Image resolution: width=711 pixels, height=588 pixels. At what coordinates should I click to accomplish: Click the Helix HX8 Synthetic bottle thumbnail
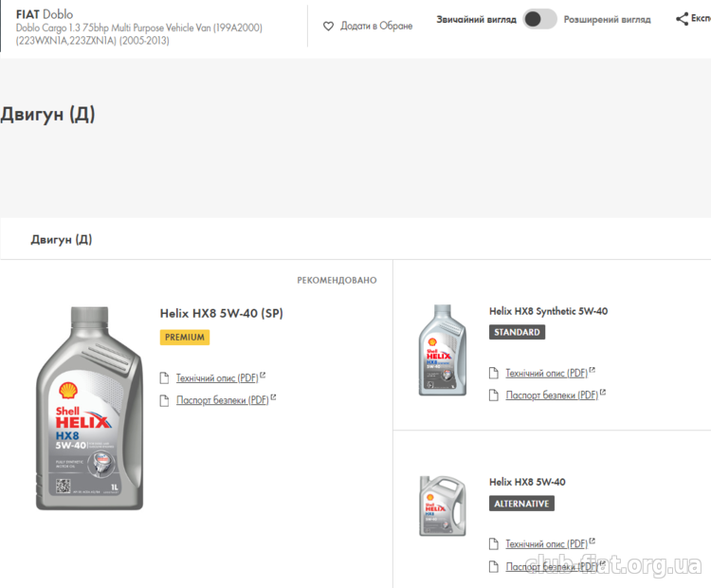(x=442, y=350)
